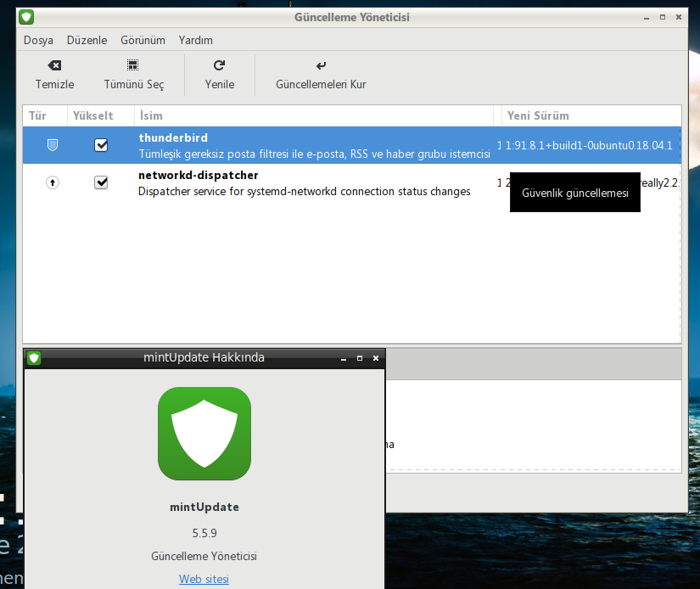This screenshot has width=700, height=589.
Task: Close the Güncelleme Yöneticisi window
Action: pos(679,18)
